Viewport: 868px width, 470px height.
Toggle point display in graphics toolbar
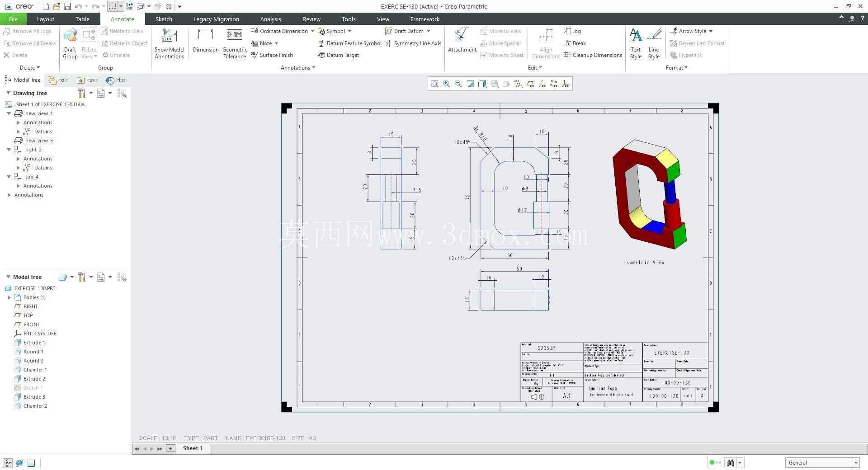tap(554, 84)
